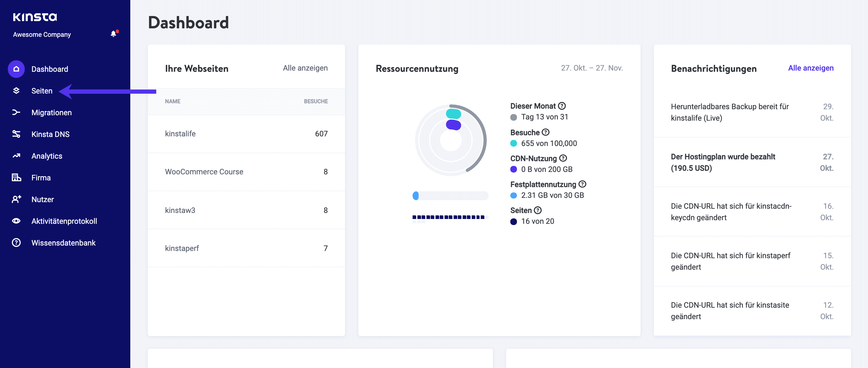Viewport: 868px width, 368px height.
Task: Click the help tooltip next to Besuche
Action: (x=546, y=132)
